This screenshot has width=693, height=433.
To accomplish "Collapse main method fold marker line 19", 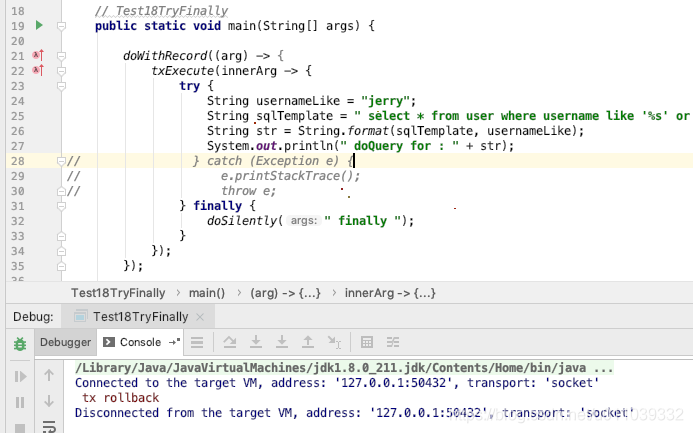I will coord(61,26).
